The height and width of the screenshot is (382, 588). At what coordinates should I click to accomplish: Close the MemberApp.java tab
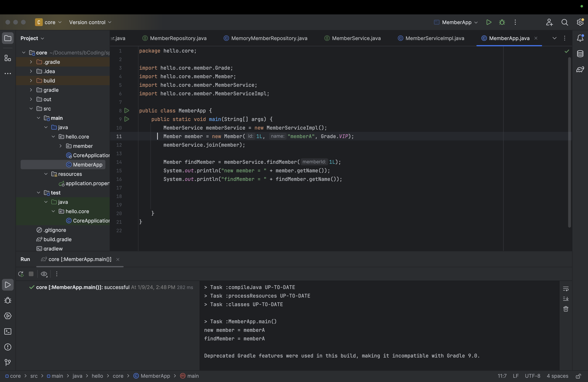tap(536, 38)
